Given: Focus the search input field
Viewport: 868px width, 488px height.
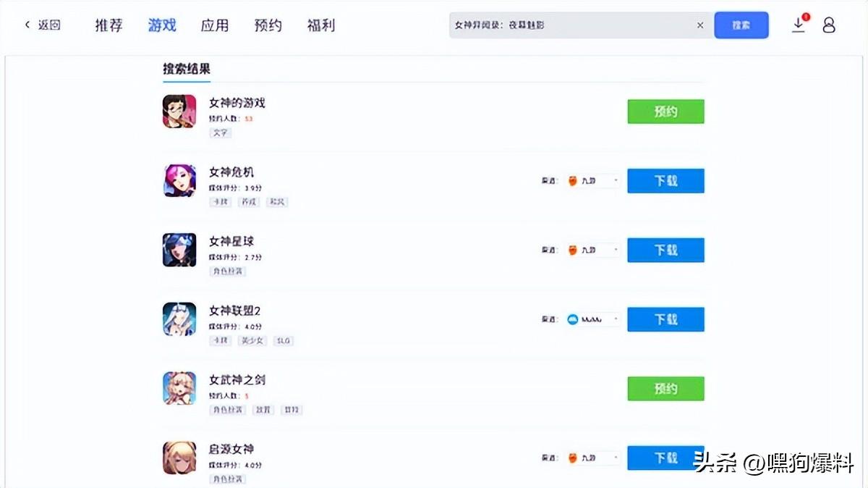Looking at the screenshot, I should (571, 25).
